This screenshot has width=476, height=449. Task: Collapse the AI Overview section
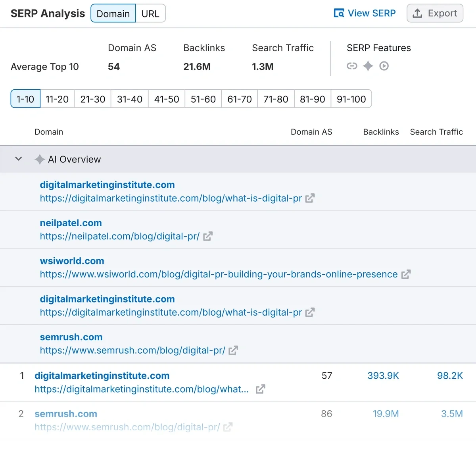coord(18,159)
